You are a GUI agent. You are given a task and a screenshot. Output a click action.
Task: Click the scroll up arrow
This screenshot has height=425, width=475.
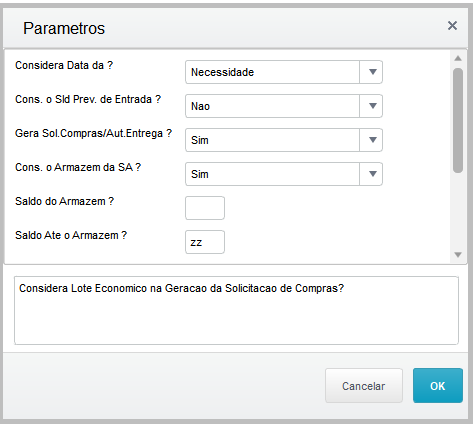pyautogui.click(x=458, y=58)
